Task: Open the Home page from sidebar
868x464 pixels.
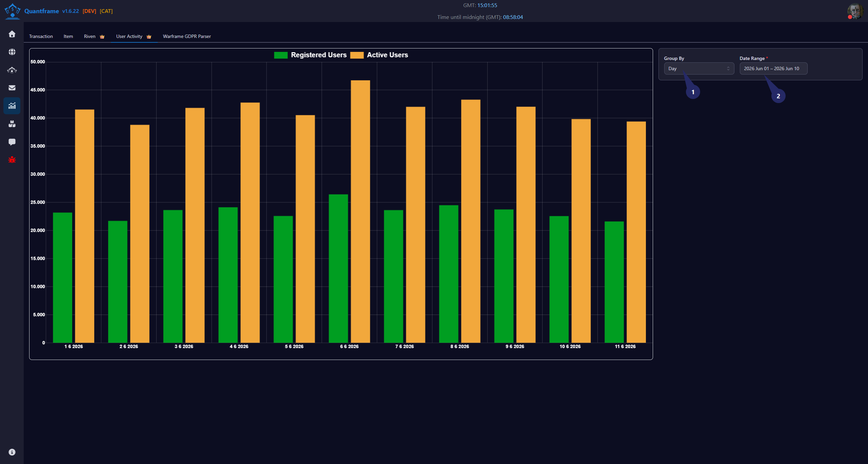Action: (x=12, y=34)
